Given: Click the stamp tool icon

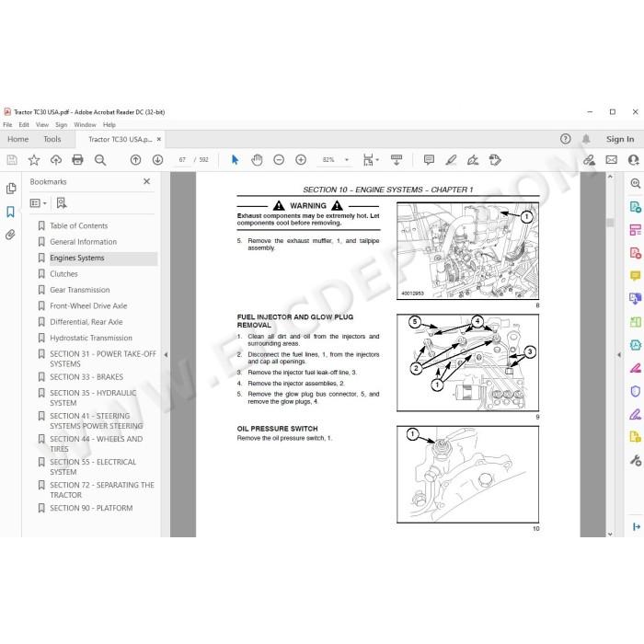Looking at the screenshot, I should coord(495,160).
